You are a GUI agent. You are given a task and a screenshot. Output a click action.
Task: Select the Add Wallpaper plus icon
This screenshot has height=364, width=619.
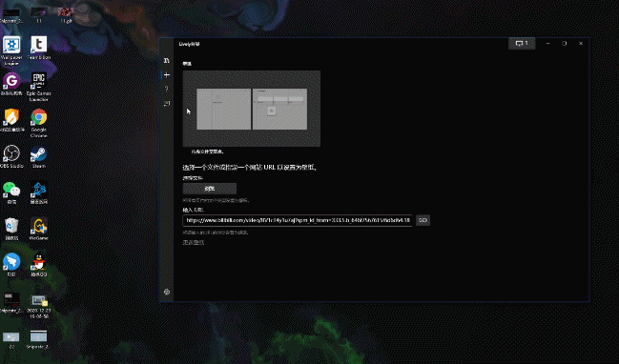pyautogui.click(x=167, y=75)
